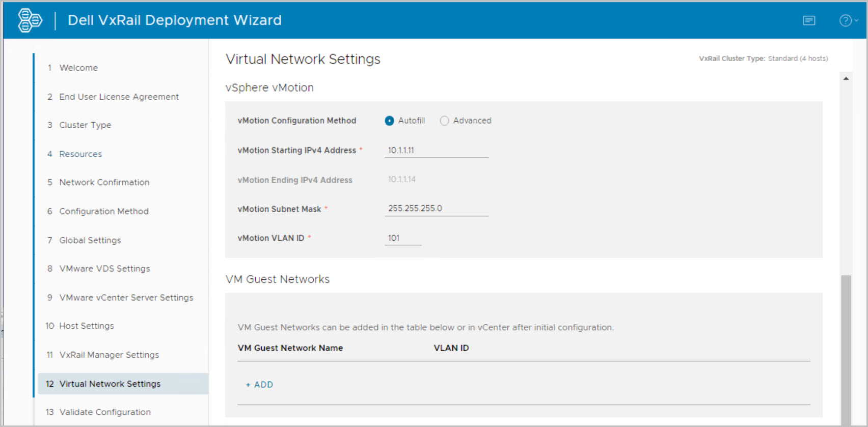Viewport: 868px width, 427px height.
Task: Open the feedback message icon
Action: pyautogui.click(x=809, y=20)
